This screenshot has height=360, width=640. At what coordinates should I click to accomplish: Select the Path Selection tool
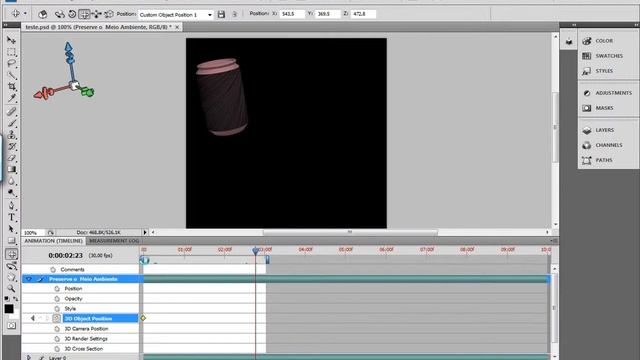click(11, 229)
